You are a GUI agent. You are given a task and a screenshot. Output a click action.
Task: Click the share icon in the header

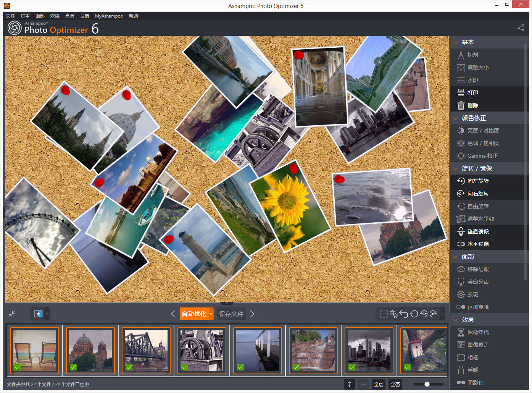[x=521, y=28]
